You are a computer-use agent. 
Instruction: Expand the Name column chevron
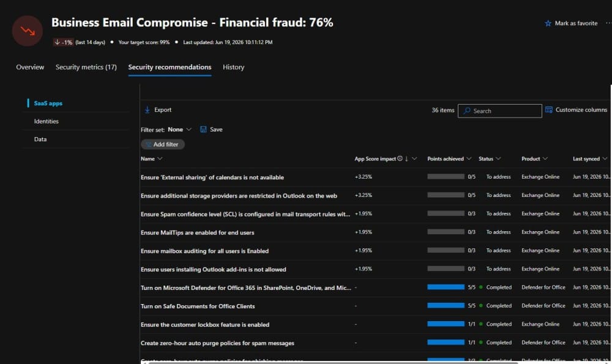point(160,158)
